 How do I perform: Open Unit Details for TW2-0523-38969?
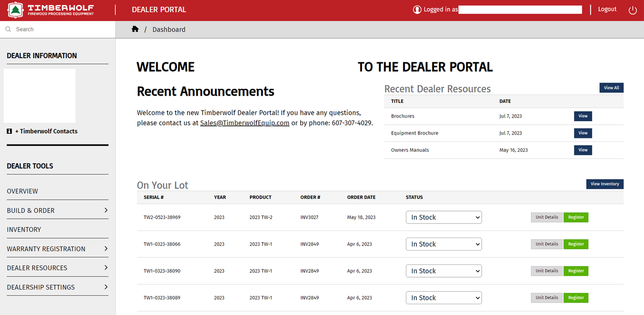tap(547, 217)
